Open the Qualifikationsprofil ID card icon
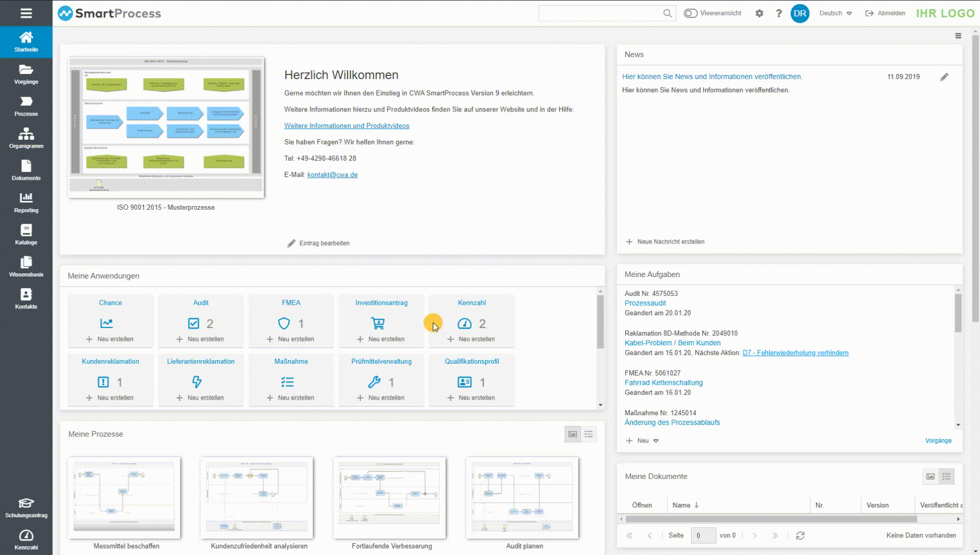Image resolution: width=980 pixels, height=555 pixels. (x=464, y=382)
